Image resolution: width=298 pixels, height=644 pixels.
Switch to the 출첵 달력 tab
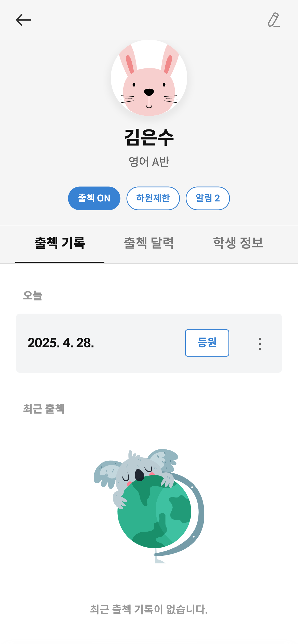pos(149,243)
